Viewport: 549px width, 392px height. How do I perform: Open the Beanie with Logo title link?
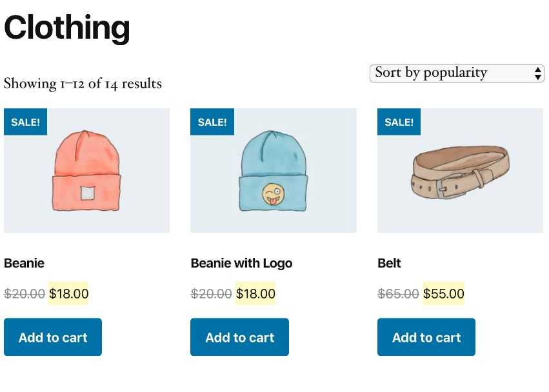(241, 263)
